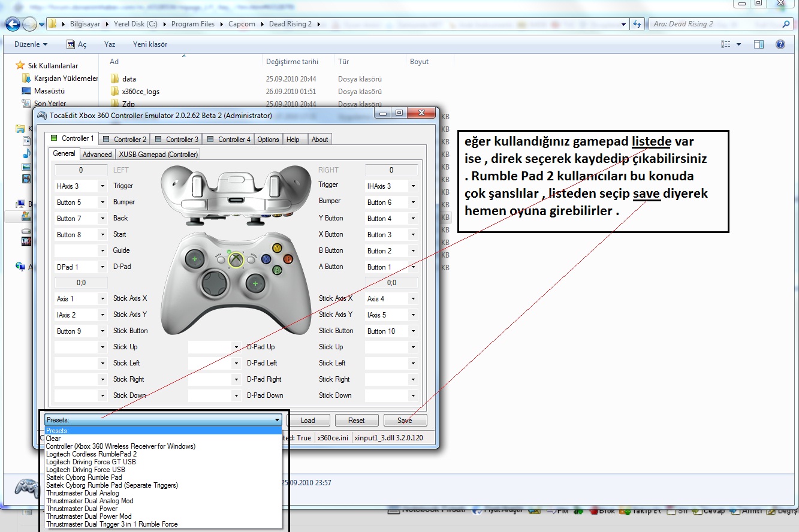Change view layout icon in Explorer toolbar

726,44
